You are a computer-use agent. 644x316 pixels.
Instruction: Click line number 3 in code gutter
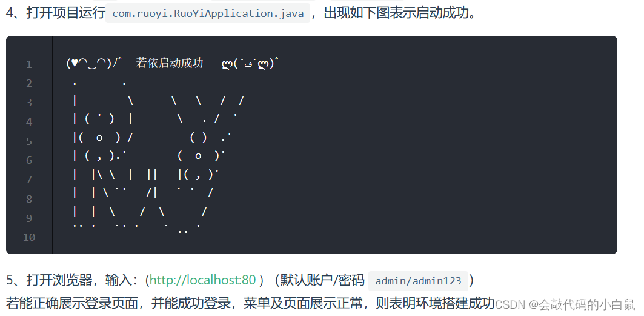pos(28,103)
